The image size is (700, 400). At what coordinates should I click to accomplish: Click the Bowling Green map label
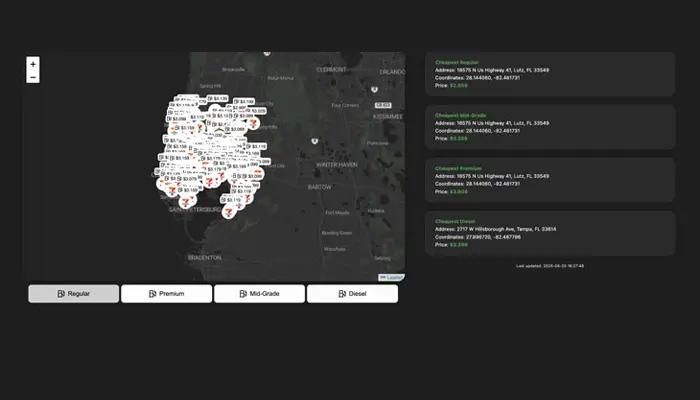tap(337, 233)
